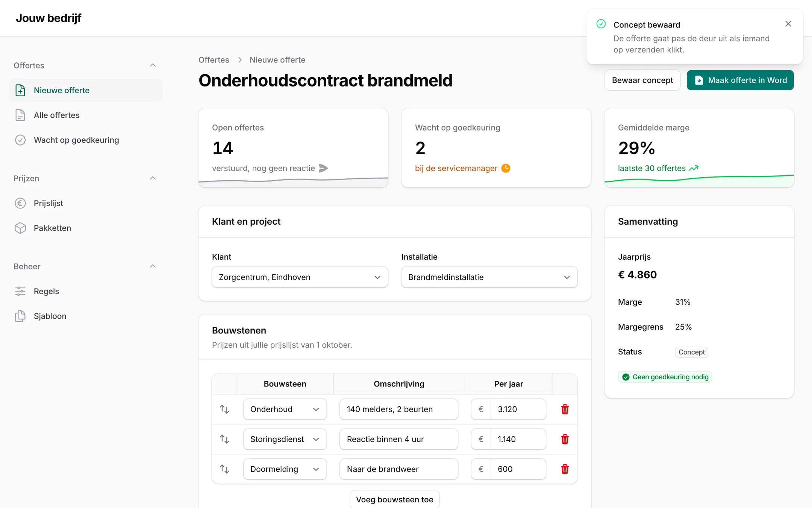The height and width of the screenshot is (508, 812).
Task: Open the Sjabloon page
Action: [86, 316]
